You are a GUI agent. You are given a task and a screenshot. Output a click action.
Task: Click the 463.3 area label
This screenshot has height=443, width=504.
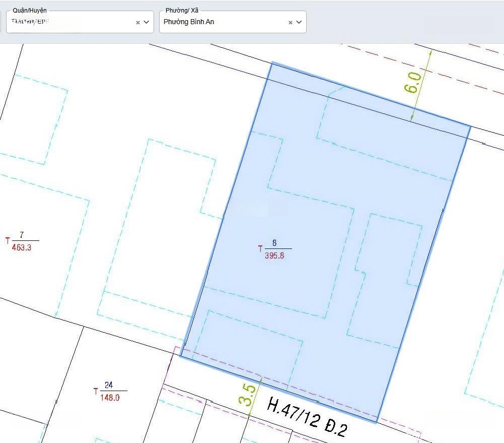coord(21,247)
